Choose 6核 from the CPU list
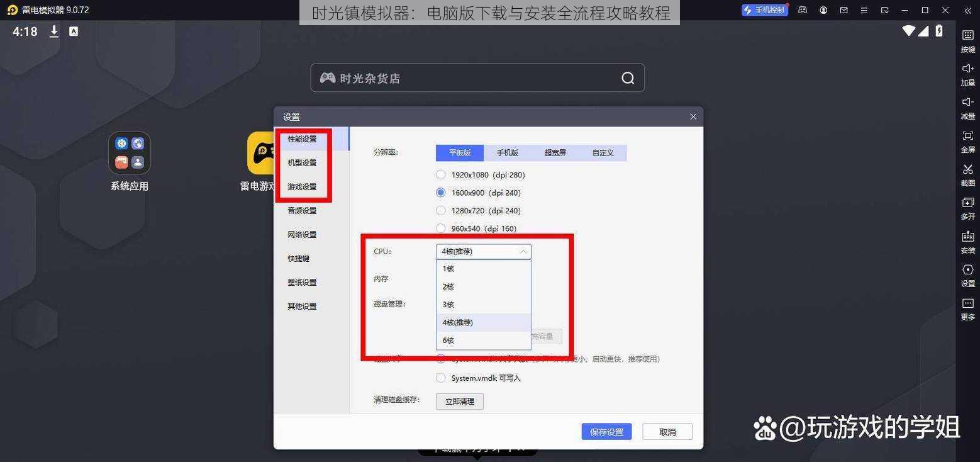Screen dimensions: 980x462 [483, 341]
